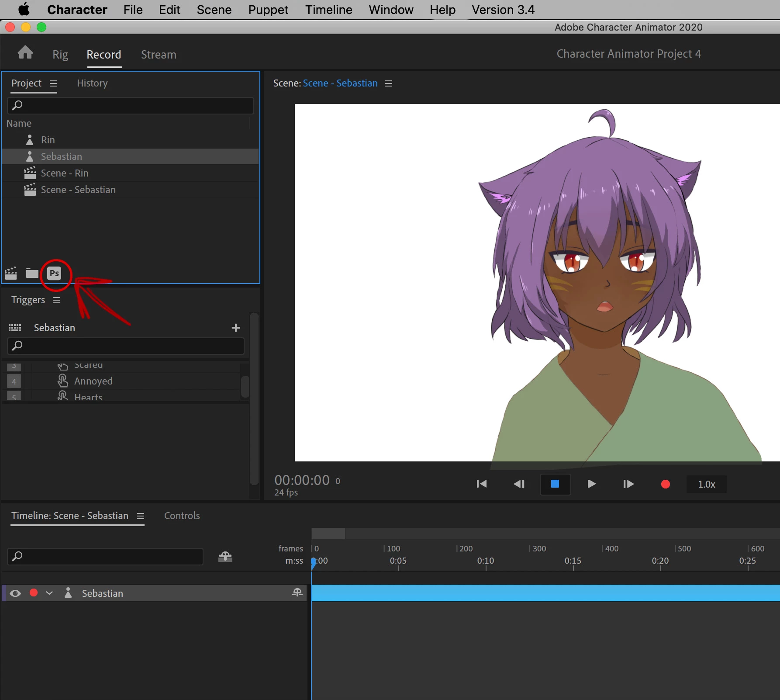
Task: Open the File menu
Action: pos(133,10)
